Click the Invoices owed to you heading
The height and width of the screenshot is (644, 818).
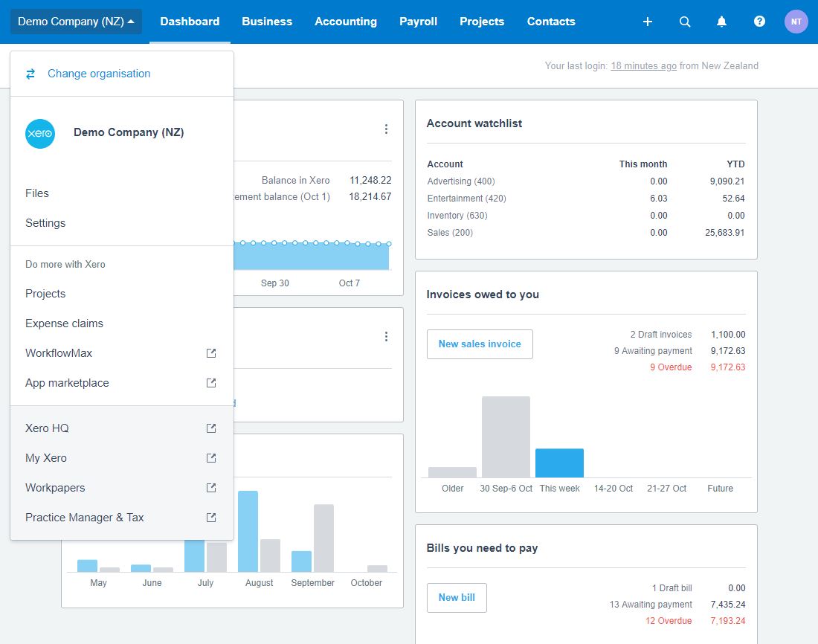(x=483, y=294)
